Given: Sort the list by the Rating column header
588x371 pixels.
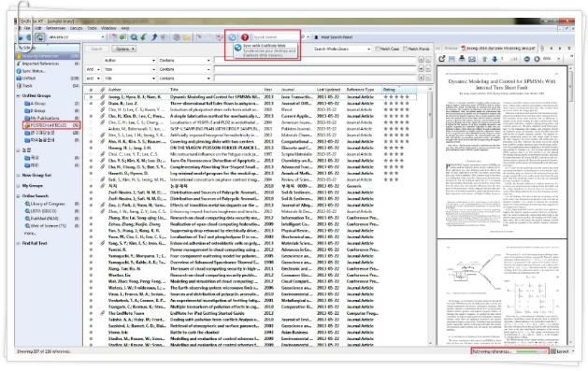Looking at the screenshot, I should [399, 90].
